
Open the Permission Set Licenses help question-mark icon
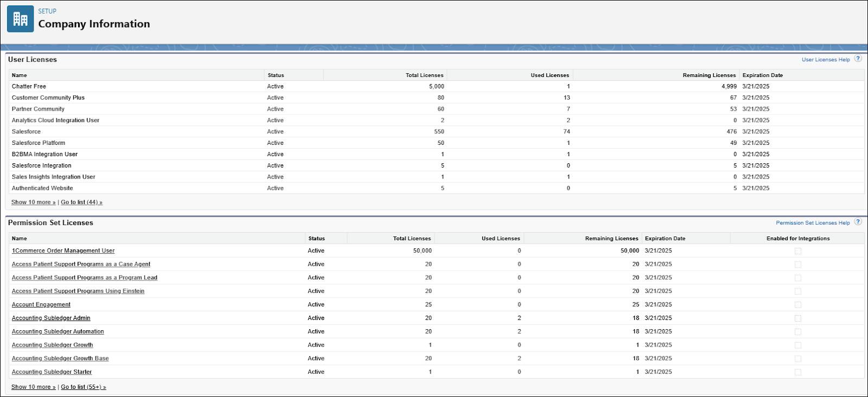[858, 222]
